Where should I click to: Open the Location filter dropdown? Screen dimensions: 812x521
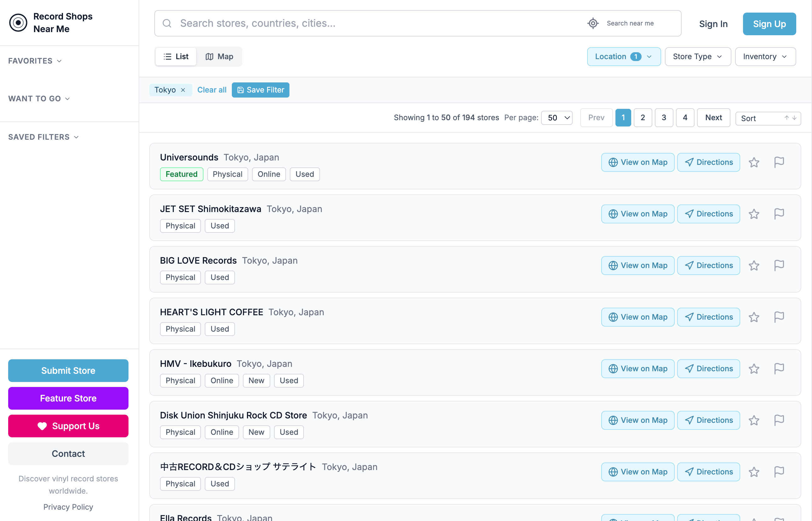point(623,57)
